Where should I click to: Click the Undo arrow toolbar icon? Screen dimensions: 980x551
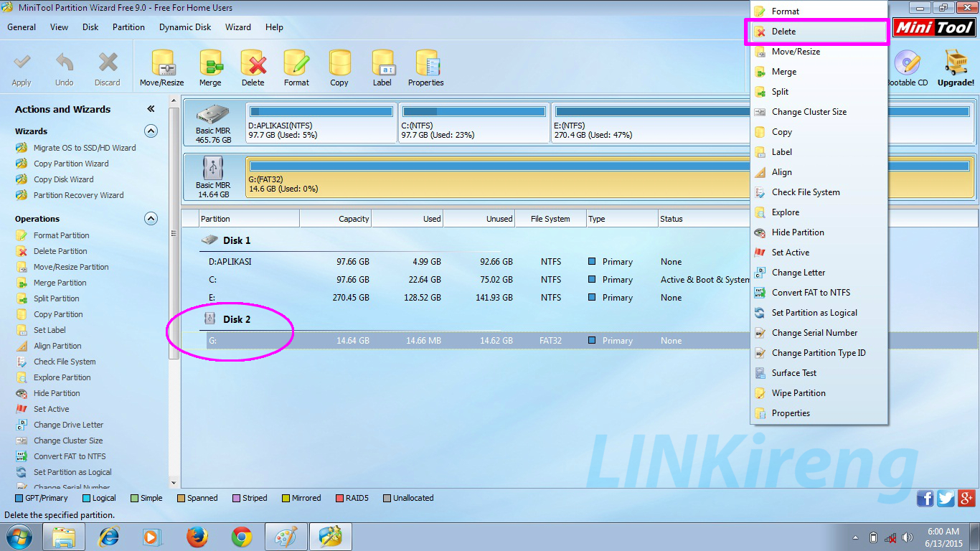click(x=65, y=63)
